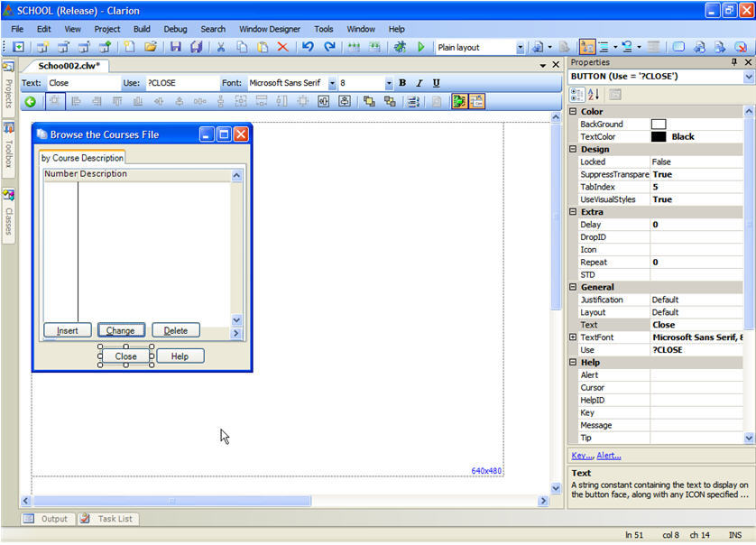The height and width of the screenshot is (545, 756).
Task: Click the Insert button in the form
Action: [68, 330]
